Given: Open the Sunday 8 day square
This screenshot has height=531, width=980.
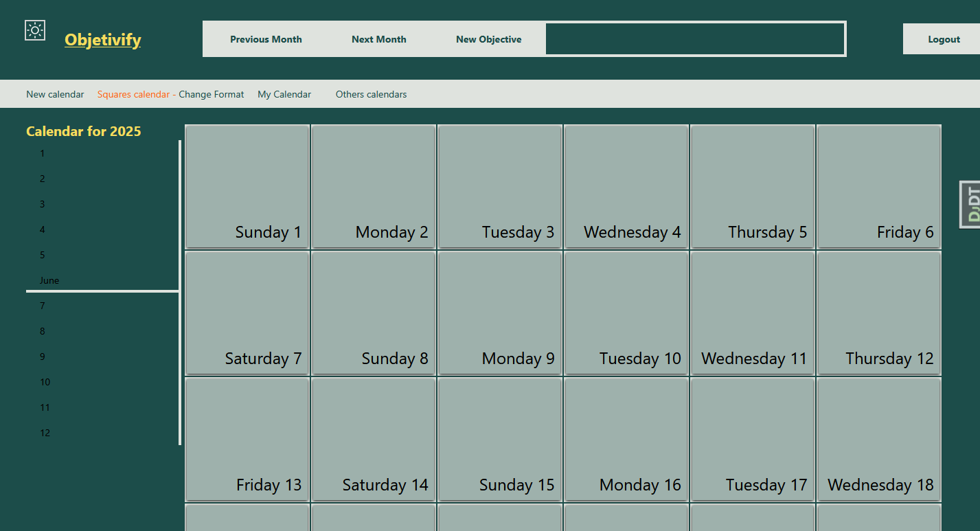Looking at the screenshot, I should (x=374, y=313).
